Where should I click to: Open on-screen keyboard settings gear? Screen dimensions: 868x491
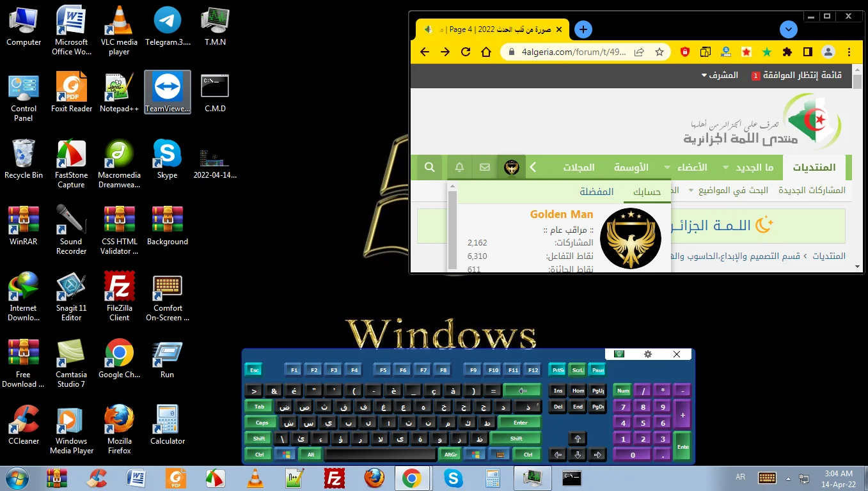648,354
